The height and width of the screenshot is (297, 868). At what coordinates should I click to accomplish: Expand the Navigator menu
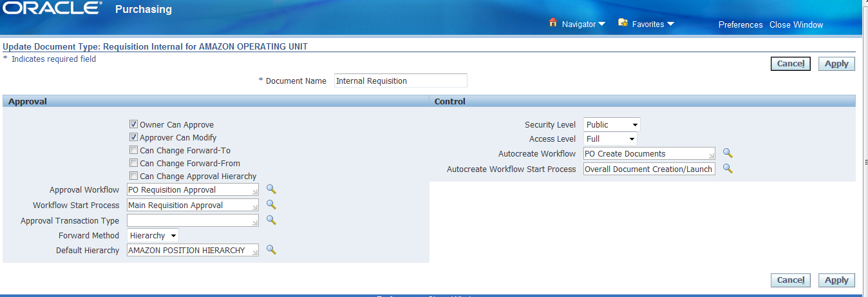pyautogui.click(x=583, y=24)
